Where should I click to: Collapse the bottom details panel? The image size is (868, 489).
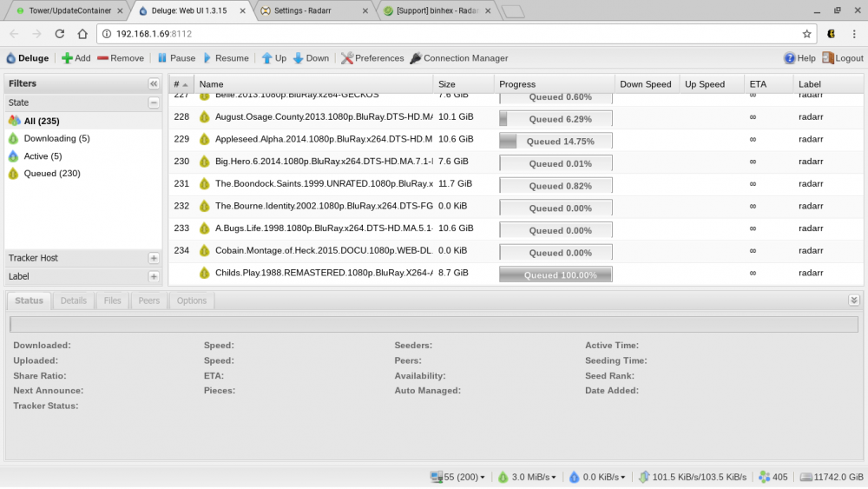[x=853, y=301]
